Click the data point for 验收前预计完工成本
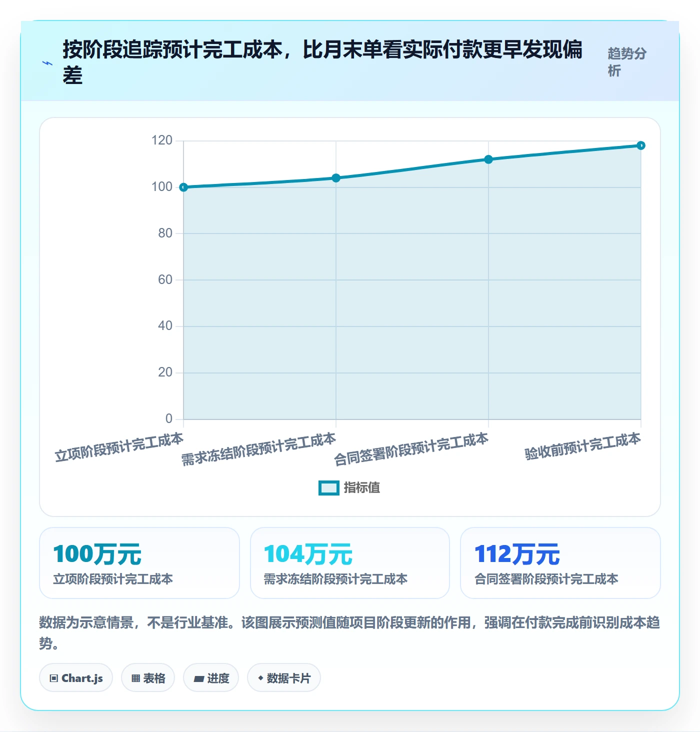This screenshot has width=700, height=732. [641, 145]
